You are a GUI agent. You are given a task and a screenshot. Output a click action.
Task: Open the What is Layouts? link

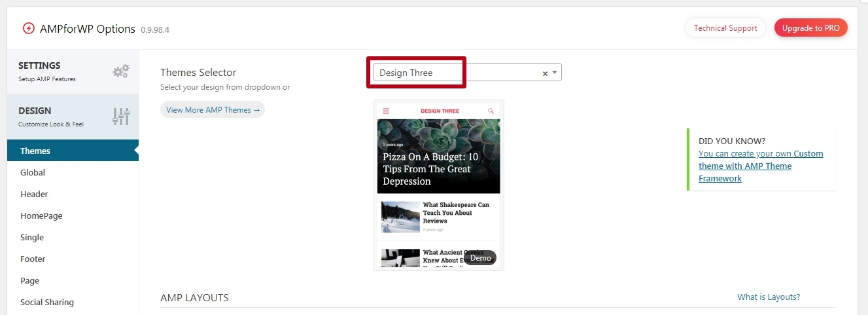tap(769, 297)
